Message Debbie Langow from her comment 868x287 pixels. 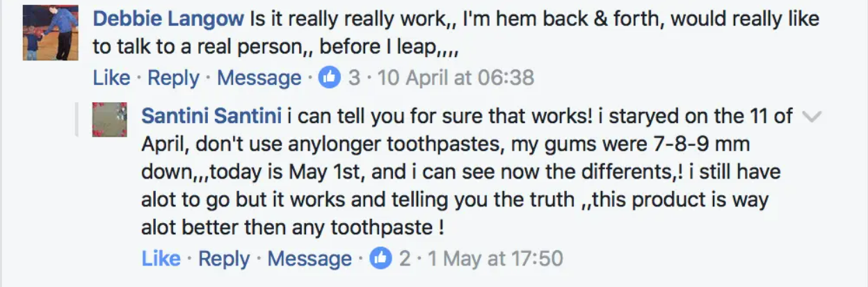pos(259,77)
